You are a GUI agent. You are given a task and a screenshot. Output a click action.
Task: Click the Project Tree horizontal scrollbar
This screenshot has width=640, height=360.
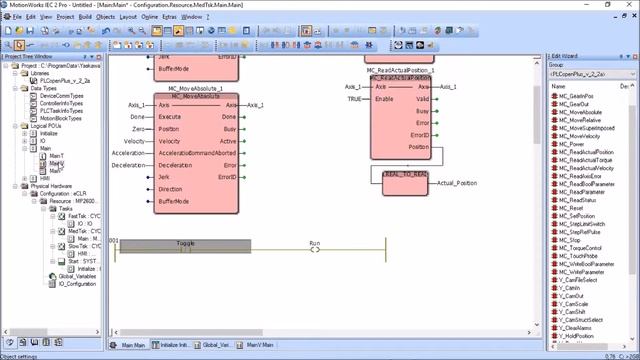point(51,332)
